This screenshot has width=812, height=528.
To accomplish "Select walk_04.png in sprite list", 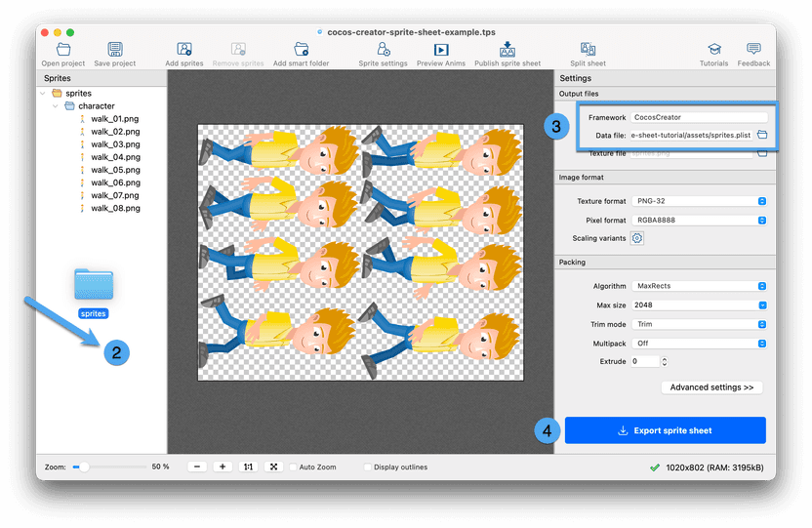I will [x=115, y=157].
